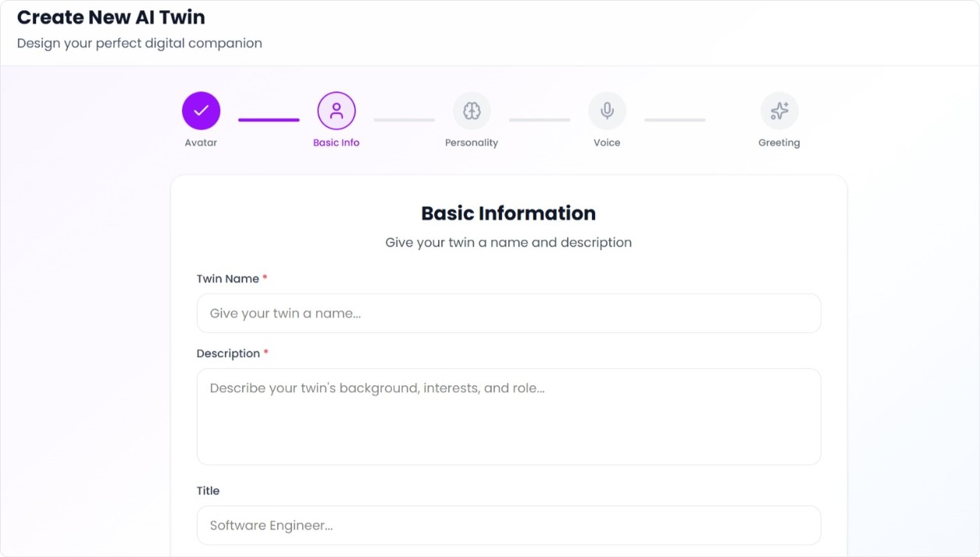Viewport: 980px width, 557px height.
Task: Click the Basic Information heading
Action: [508, 213]
